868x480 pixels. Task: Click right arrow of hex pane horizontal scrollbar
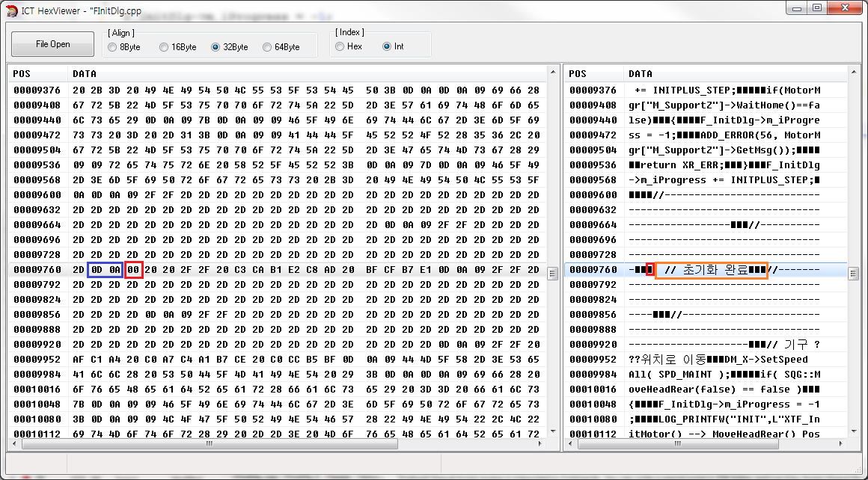[540, 444]
